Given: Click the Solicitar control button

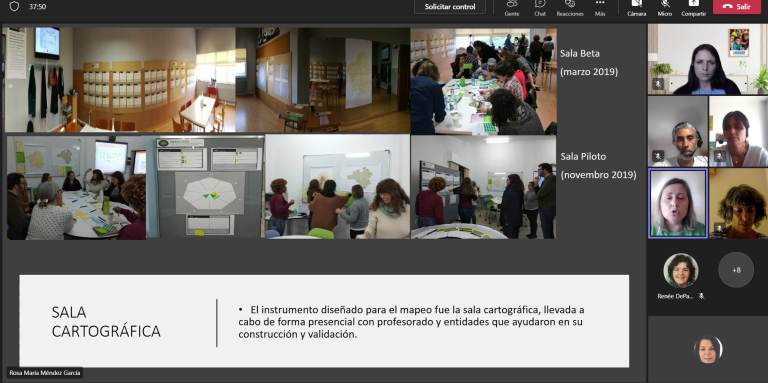Looking at the screenshot, I should pyautogui.click(x=450, y=7).
